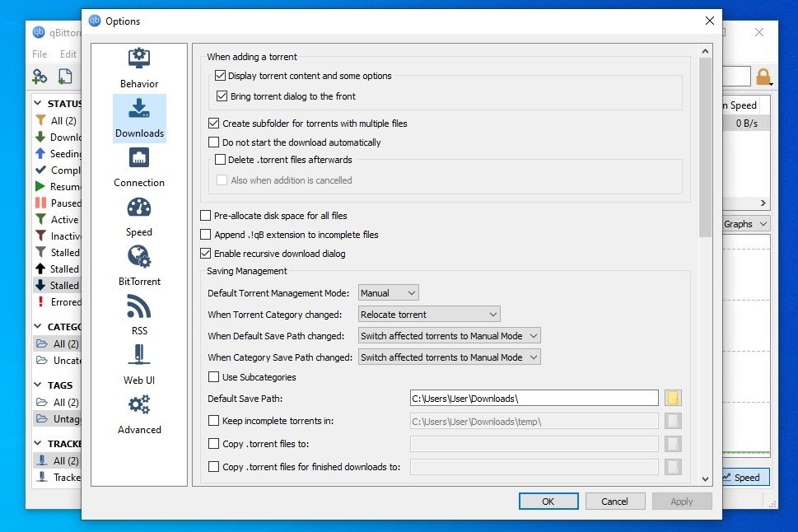Open the Advanced settings section
The height and width of the screenshot is (532, 798).
[139, 413]
